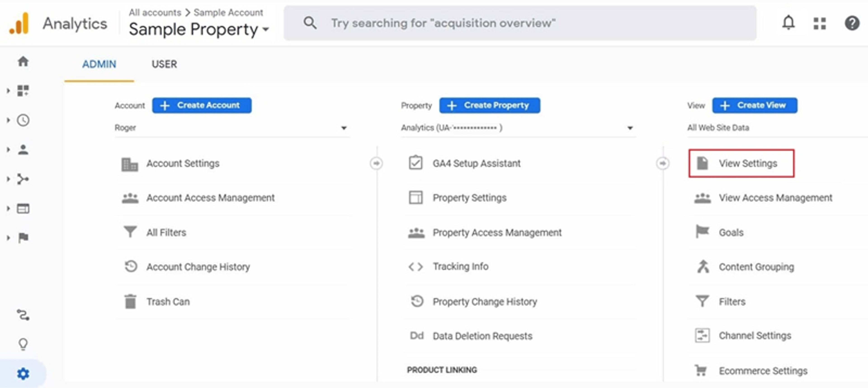Screen dimensions: 868x388
Task: Click the Sample Account breadcrumb text
Action: (228, 12)
